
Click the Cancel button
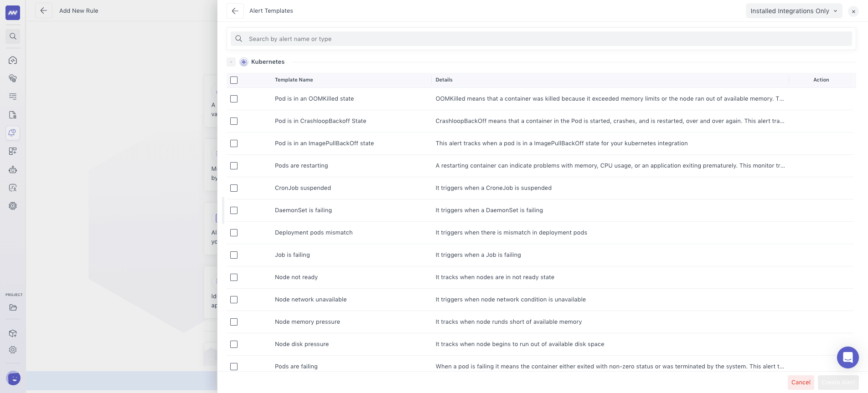click(x=801, y=382)
